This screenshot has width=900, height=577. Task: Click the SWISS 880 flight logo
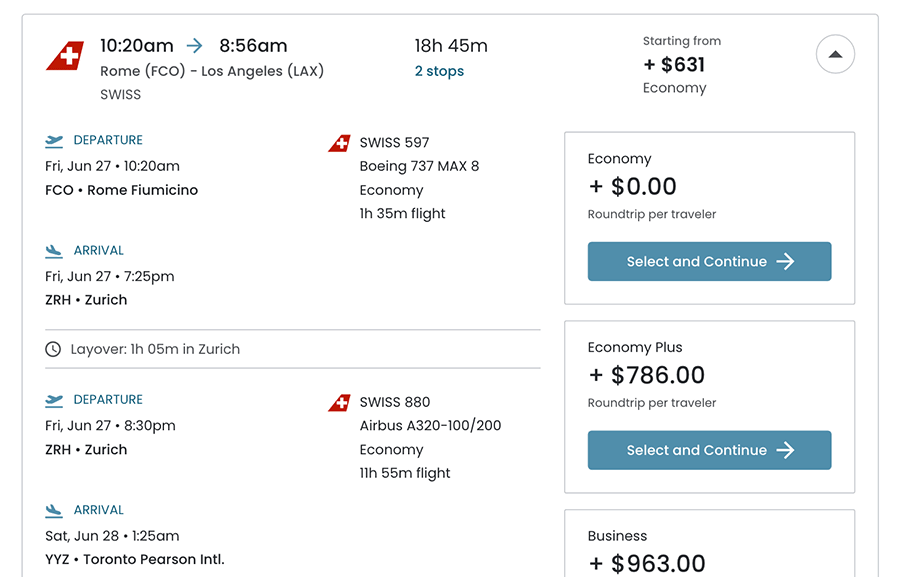pos(339,403)
